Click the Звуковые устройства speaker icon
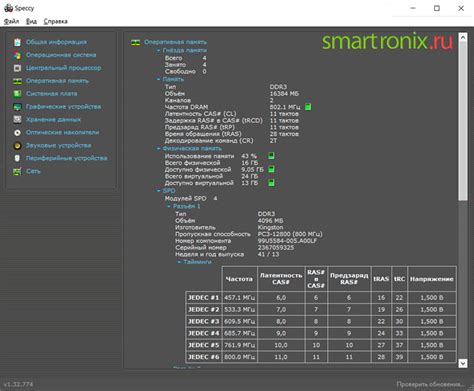 pyautogui.click(x=17, y=146)
